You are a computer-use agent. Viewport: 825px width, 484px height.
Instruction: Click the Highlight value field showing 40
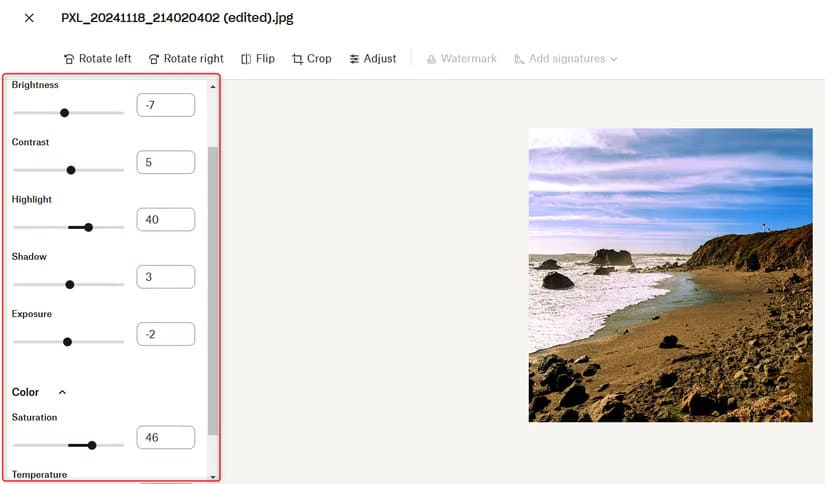click(x=166, y=219)
